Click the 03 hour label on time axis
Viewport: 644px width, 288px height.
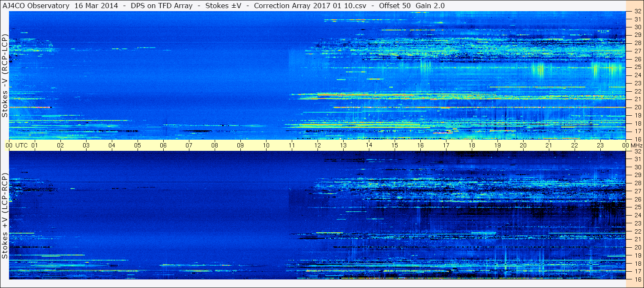pos(86,146)
